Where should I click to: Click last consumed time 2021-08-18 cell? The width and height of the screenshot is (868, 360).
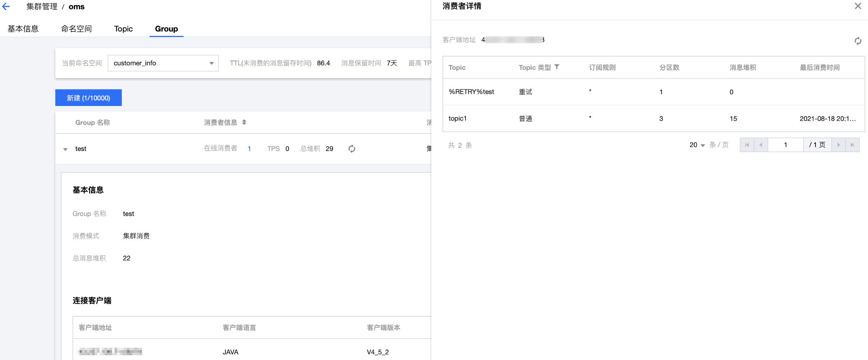(827, 119)
